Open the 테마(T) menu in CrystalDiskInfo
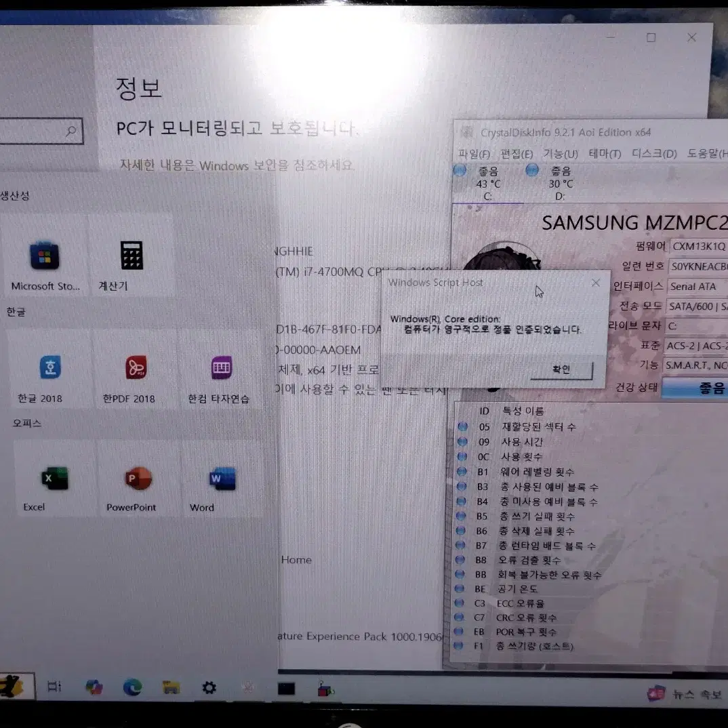This screenshot has height=728, width=728. click(x=605, y=154)
